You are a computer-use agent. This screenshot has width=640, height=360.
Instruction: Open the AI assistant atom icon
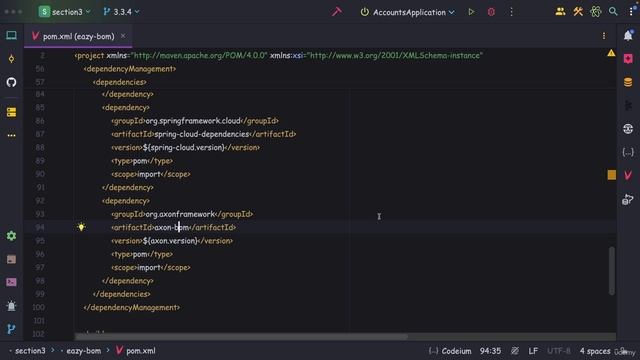596,12
